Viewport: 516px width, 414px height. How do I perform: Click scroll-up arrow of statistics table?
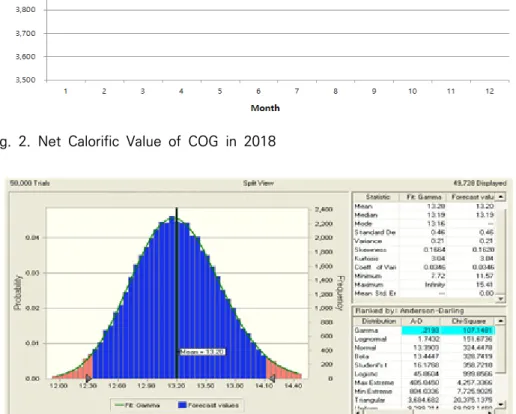click(x=501, y=197)
